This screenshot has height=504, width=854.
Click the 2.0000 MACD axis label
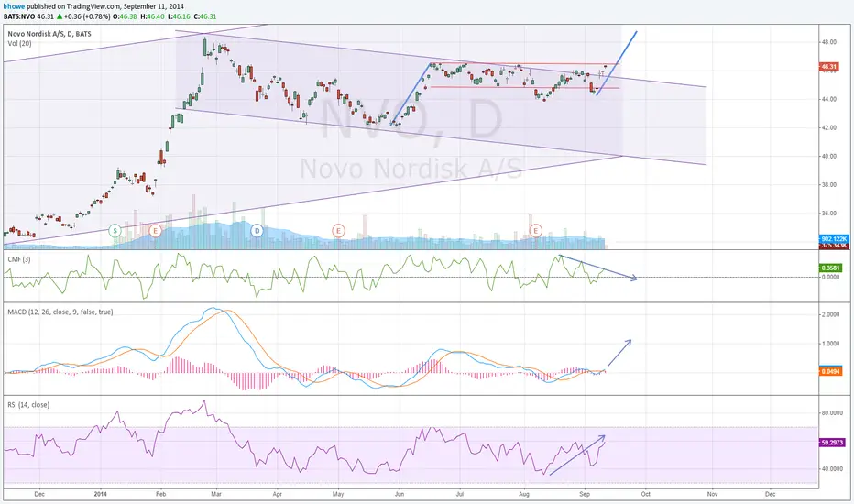[x=830, y=315]
